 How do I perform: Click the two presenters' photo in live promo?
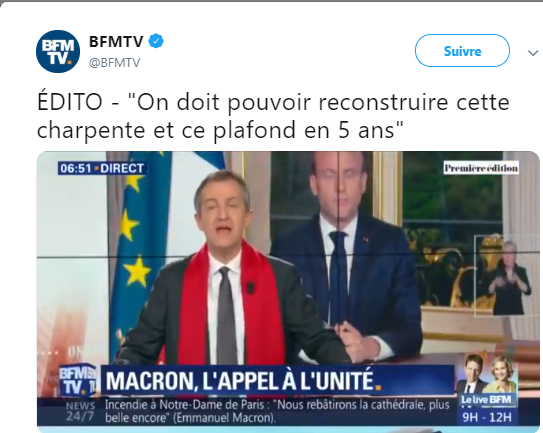[x=488, y=375]
